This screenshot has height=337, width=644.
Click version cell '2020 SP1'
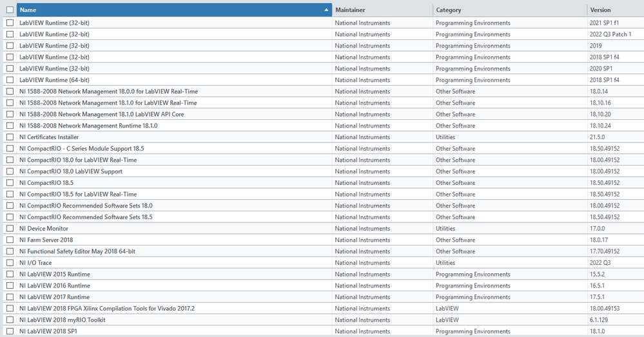click(601, 68)
